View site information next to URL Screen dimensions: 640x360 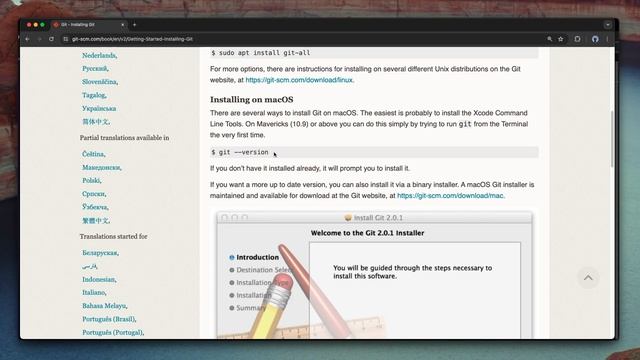pyautogui.click(x=65, y=39)
